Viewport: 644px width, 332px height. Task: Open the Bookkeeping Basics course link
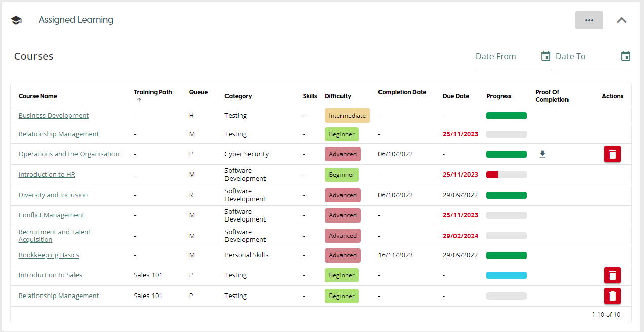tap(49, 255)
